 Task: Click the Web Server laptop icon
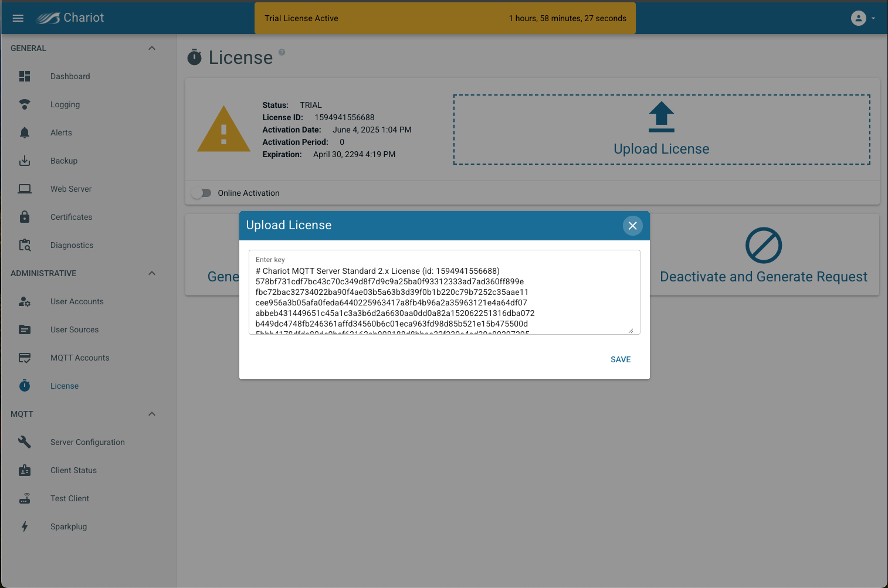[x=25, y=189]
